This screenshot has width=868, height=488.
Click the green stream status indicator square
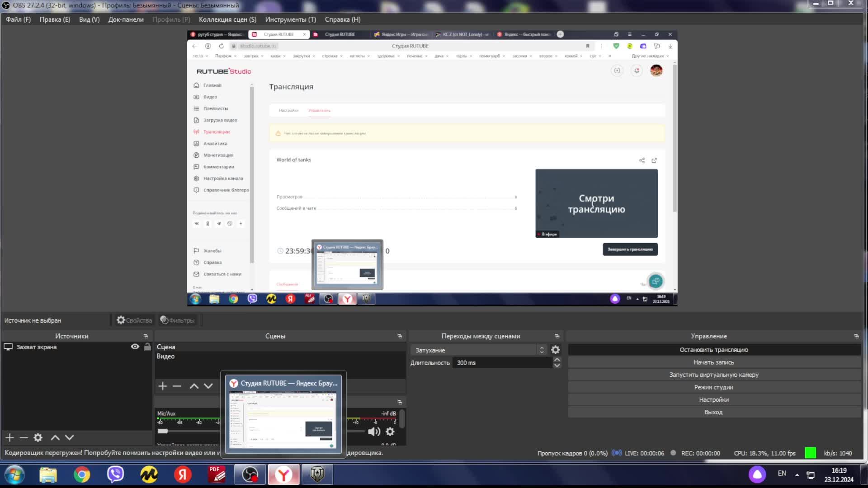click(x=811, y=453)
